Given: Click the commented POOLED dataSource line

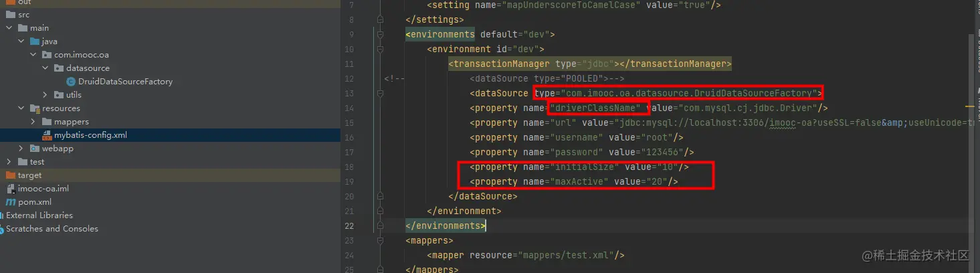Looking at the screenshot, I should [546, 78].
